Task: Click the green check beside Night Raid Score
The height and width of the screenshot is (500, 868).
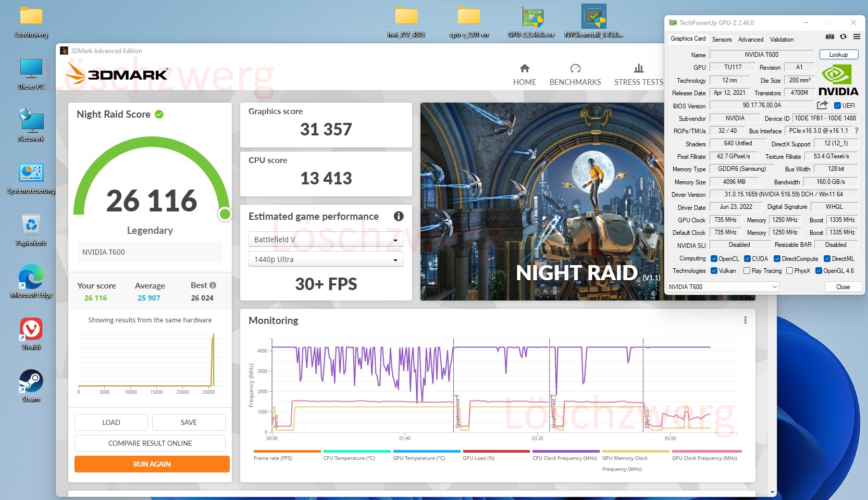Action: click(159, 114)
